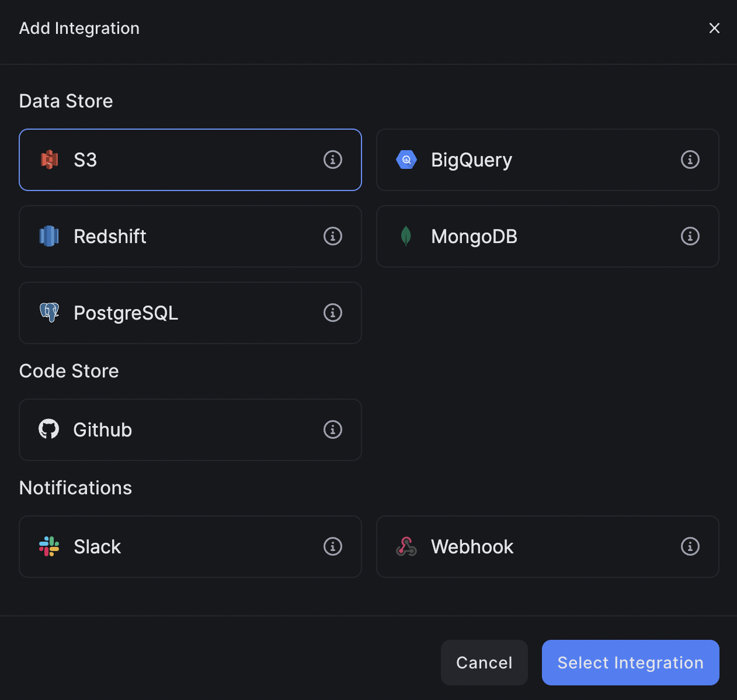Select the S3 integration icon
Screen dimensions: 737x700
pyautogui.click(x=50, y=160)
